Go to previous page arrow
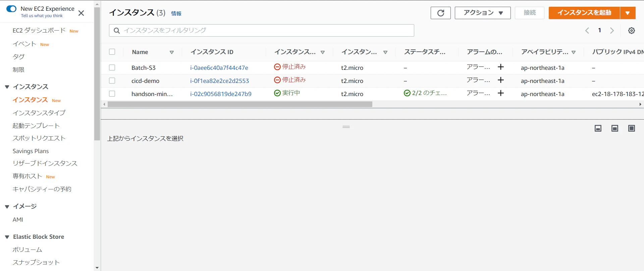The width and height of the screenshot is (644, 271). click(587, 31)
